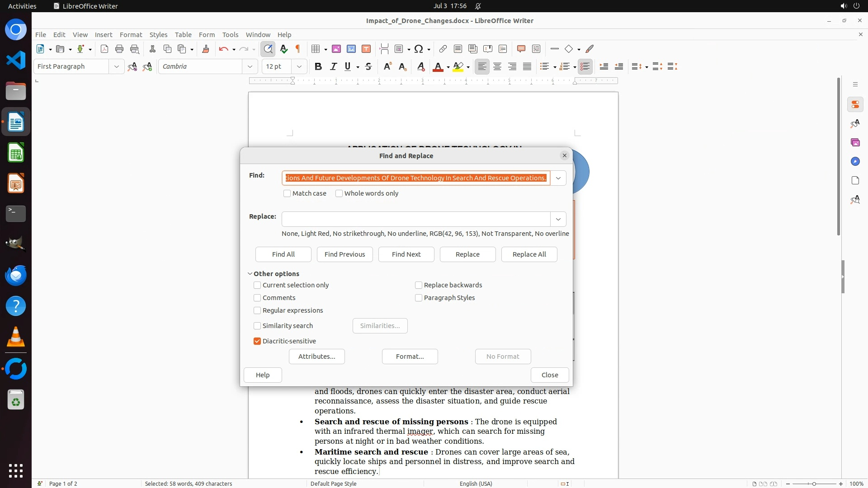
Task: Uncheck the Diacritic-sensitive checkbox
Action: [257, 341]
